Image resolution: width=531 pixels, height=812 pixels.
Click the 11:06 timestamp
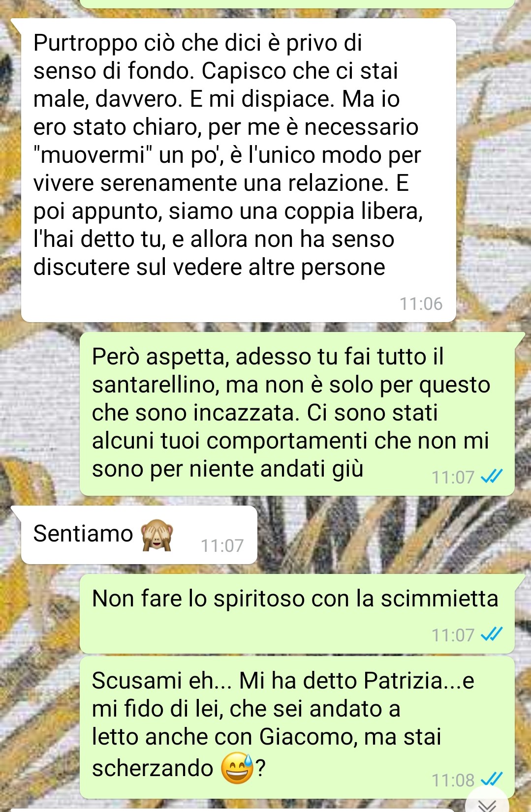421,304
